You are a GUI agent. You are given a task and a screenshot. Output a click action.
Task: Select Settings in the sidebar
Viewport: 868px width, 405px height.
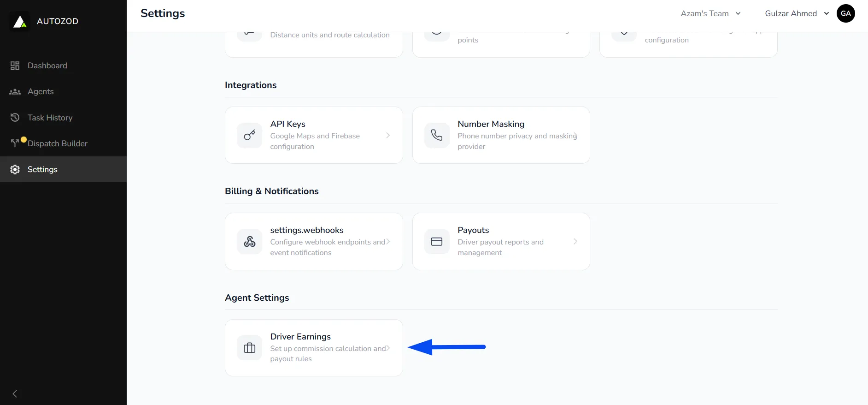click(x=63, y=169)
